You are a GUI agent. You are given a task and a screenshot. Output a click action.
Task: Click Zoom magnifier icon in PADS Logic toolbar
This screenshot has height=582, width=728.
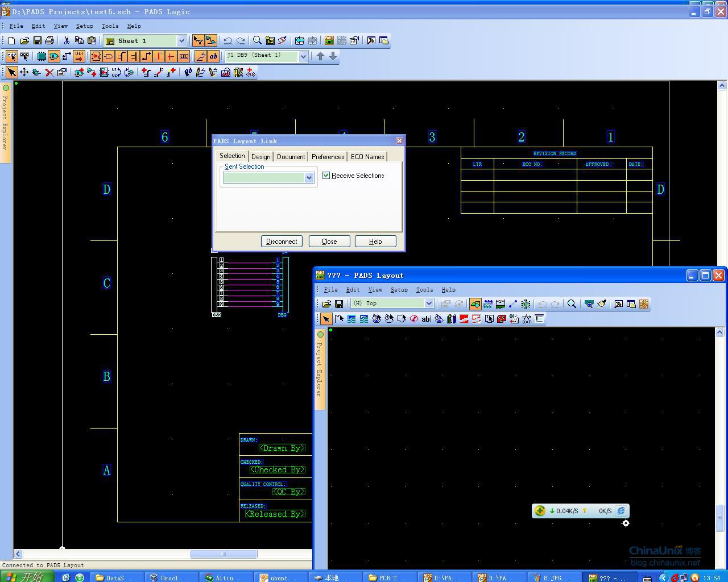(x=257, y=40)
